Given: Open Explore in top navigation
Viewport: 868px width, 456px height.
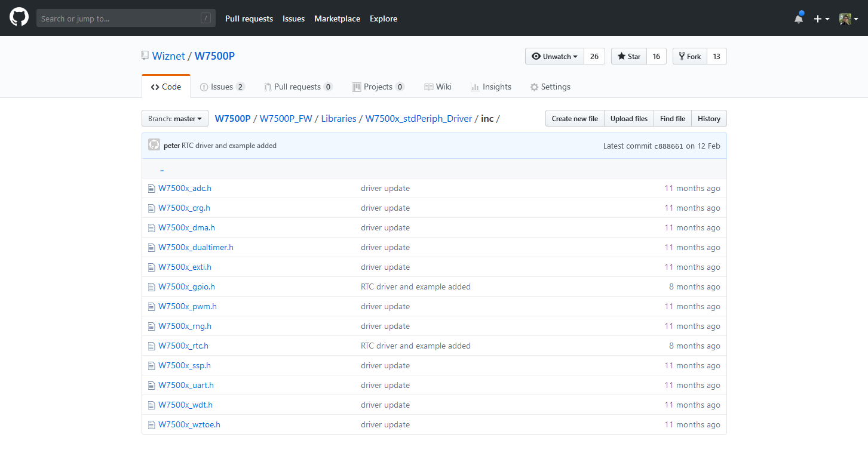Looking at the screenshot, I should 384,19.
